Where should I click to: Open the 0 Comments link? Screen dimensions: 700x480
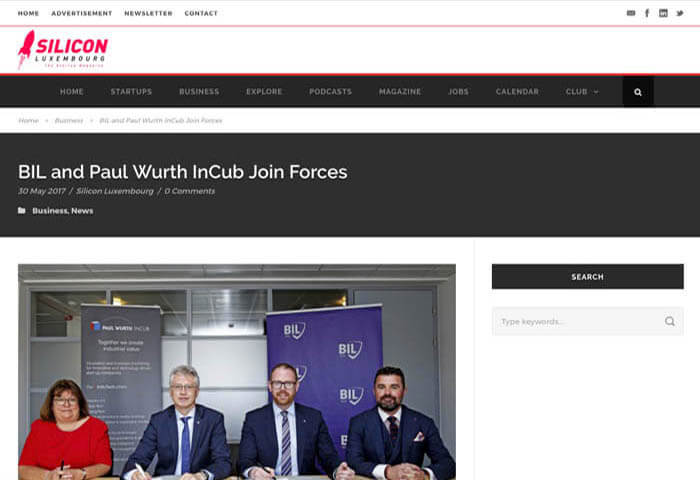(x=189, y=191)
